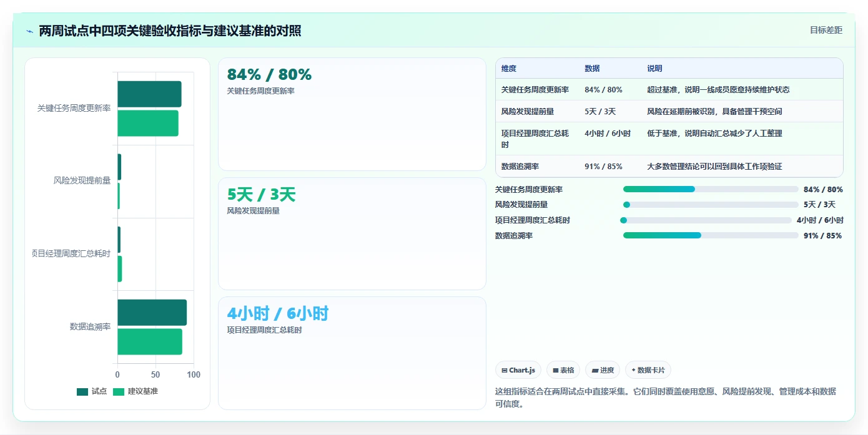
Task: Click the 关键任务周度更新率 progress bar
Action: click(x=711, y=189)
